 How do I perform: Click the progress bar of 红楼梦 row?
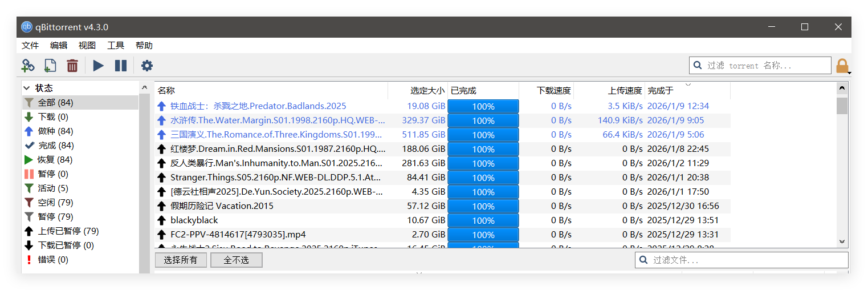click(x=483, y=149)
